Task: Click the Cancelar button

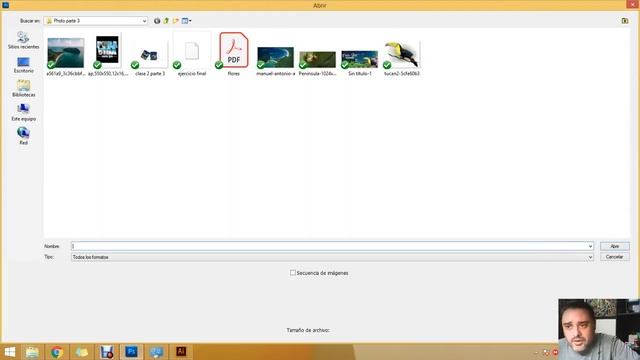Action: (615, 257)
